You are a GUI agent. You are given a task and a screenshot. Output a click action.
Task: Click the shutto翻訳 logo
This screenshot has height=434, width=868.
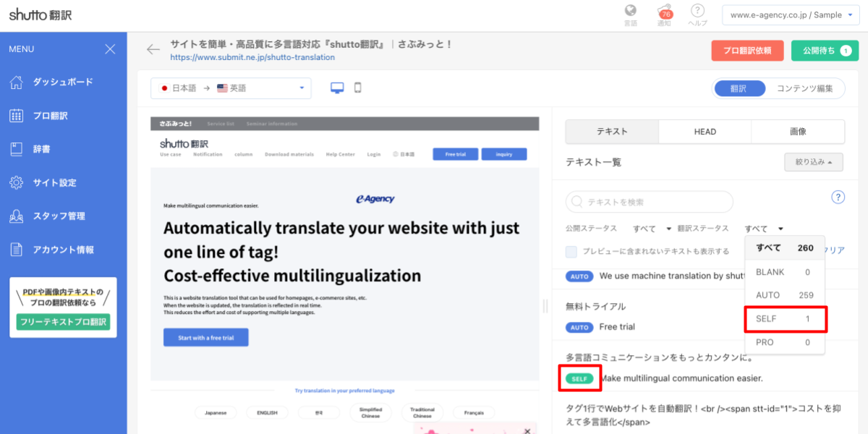41,14
